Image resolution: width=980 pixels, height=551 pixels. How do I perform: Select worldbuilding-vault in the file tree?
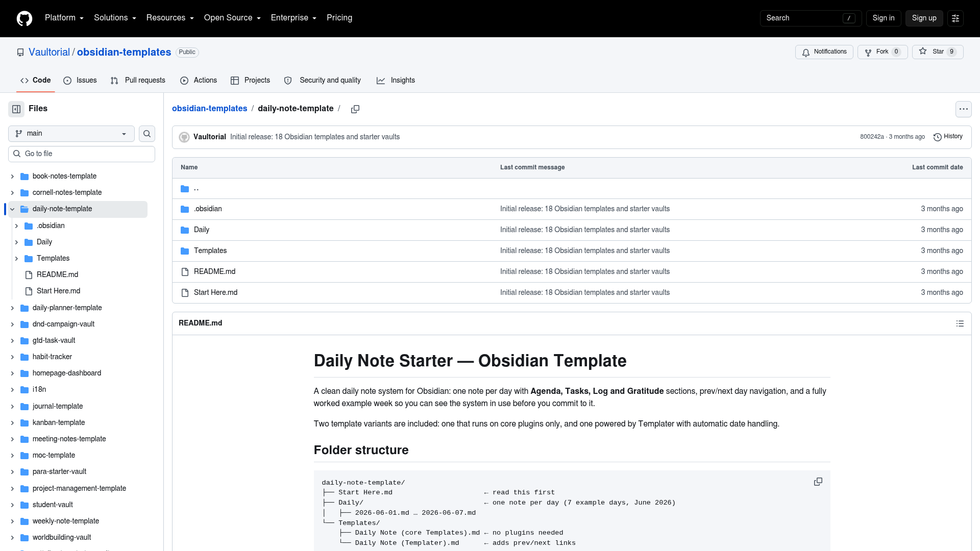[x=62, y=538]
